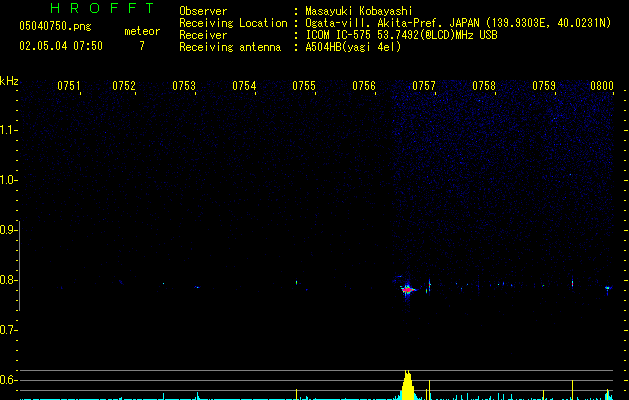Click the 0.6 kHz axis label
This screenshot has width=629, height=400.
[8, 380]
